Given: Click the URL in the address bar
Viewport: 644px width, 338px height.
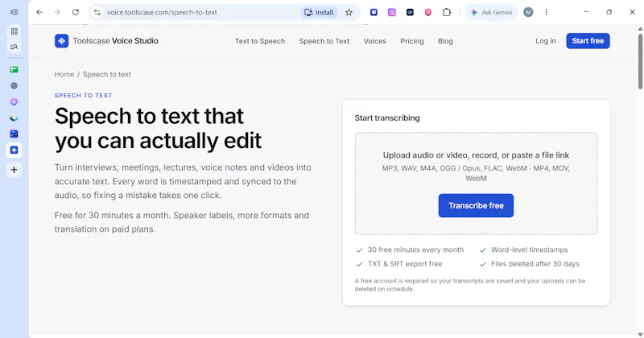Looking at the screenshot, I should coord(162,12).
